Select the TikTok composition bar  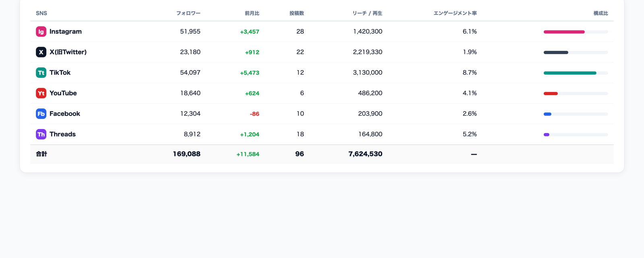(576, 73)
